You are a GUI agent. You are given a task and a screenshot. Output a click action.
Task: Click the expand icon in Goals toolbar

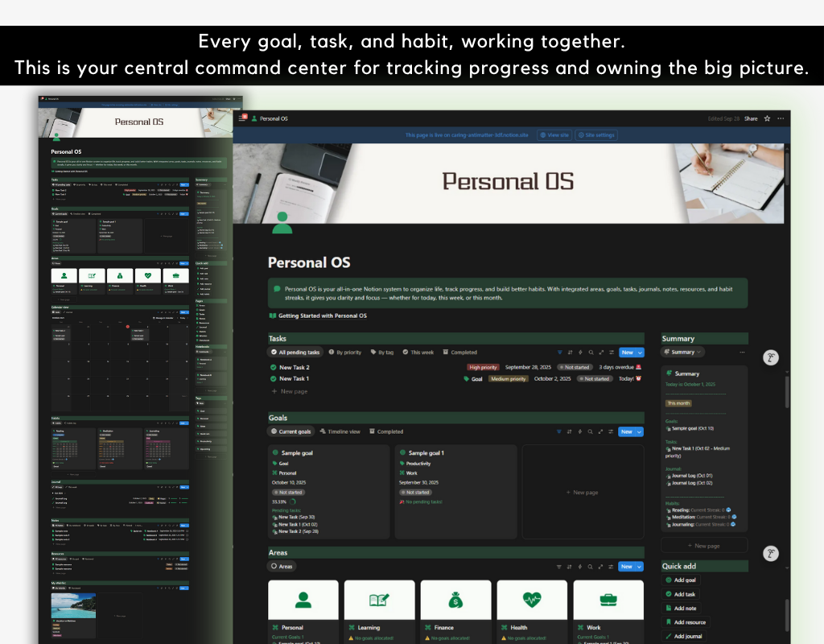tap(600, 432)
